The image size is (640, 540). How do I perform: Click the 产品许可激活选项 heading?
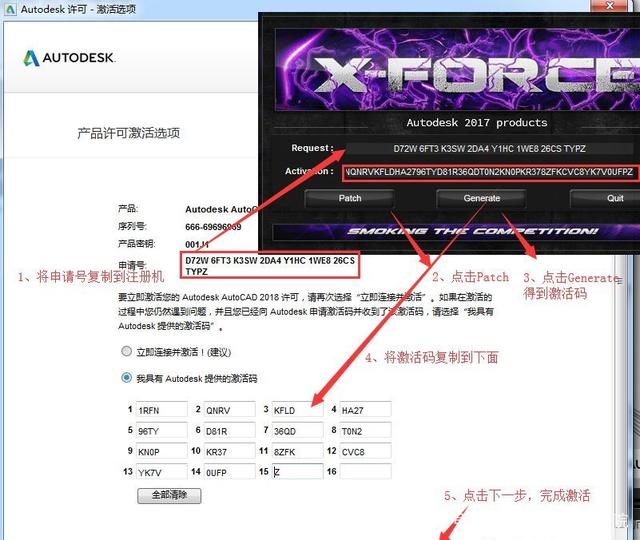(129, 133)
